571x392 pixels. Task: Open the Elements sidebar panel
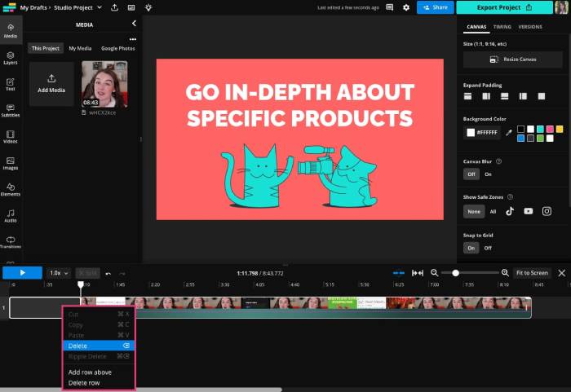11,190
